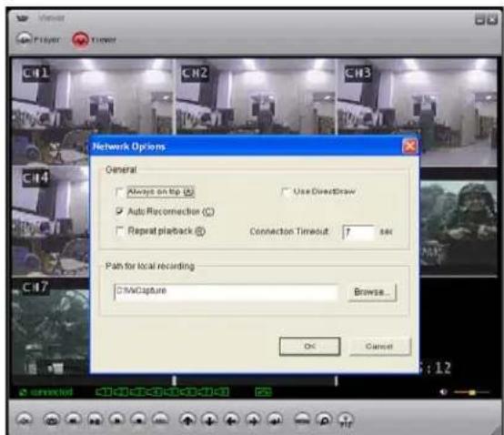The image size is (504, 435).
Task: Click the red icon in top toolbar
Action: (x=80, y=40)
